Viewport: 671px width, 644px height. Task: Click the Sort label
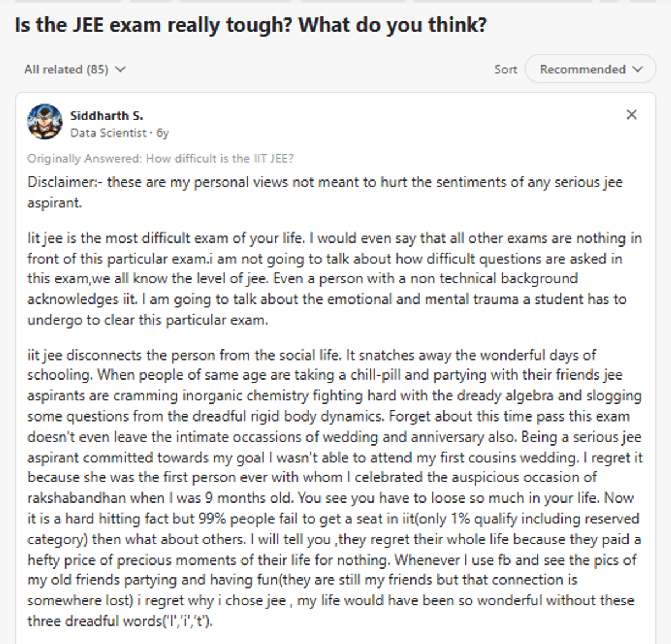pyautogui.click(x=505, y=69)
